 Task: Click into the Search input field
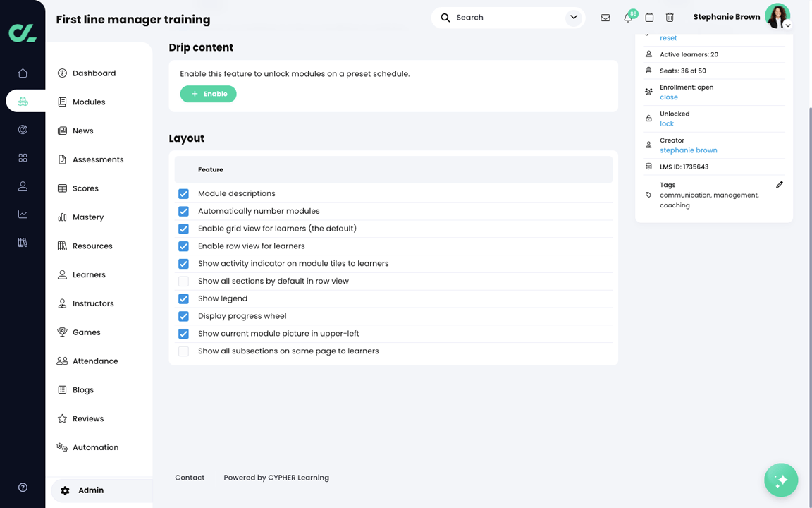coord(508,18)
